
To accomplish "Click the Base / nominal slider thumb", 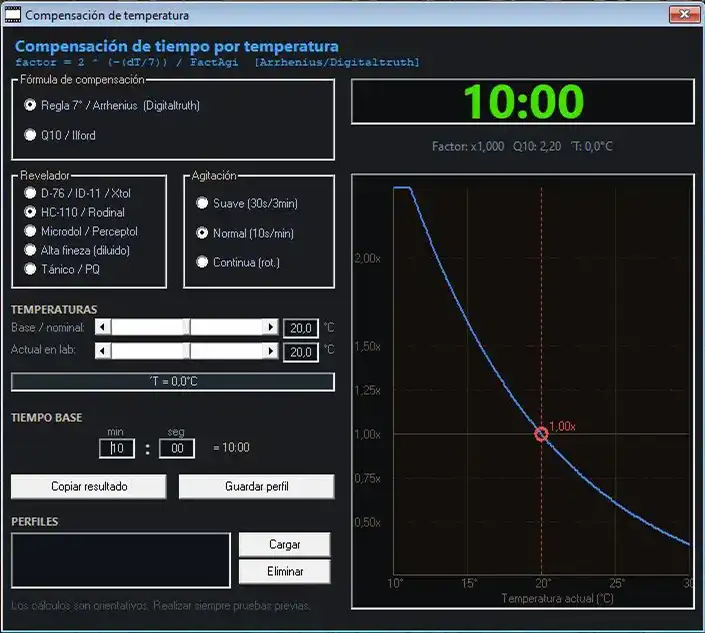I will tap(187, 327).
